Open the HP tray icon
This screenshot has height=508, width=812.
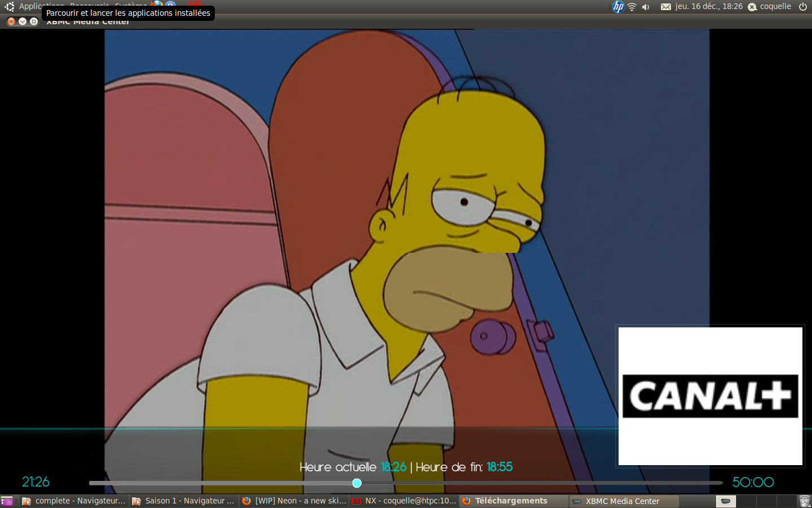[619, 7]
